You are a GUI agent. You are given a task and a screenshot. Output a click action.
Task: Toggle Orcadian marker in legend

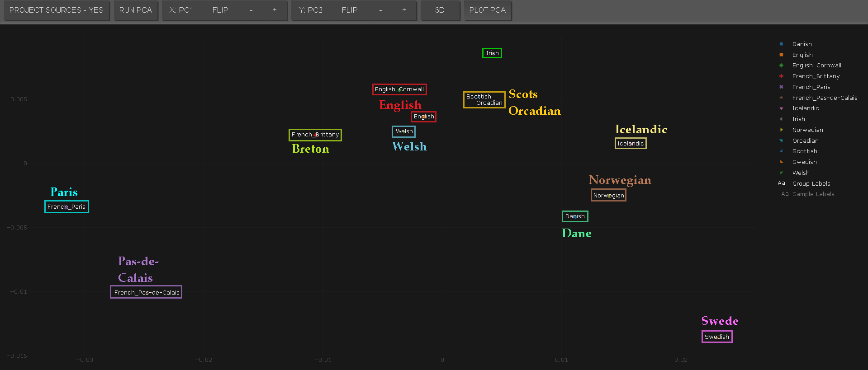click(x=781, y=141)
